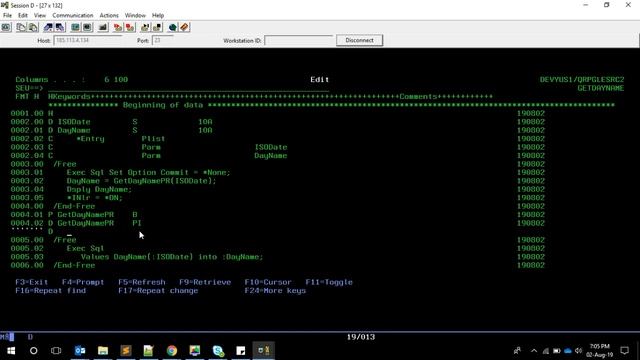Click the Receive file from host icon
This screenshot has width=640, height=360.
(60, 27)
